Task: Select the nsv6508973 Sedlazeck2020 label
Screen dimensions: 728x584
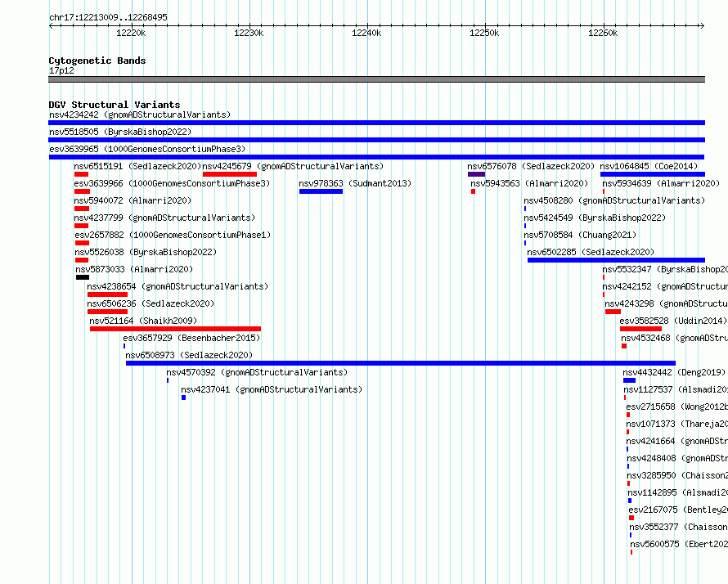Action: pyautogui.click(x=189, y=355)
